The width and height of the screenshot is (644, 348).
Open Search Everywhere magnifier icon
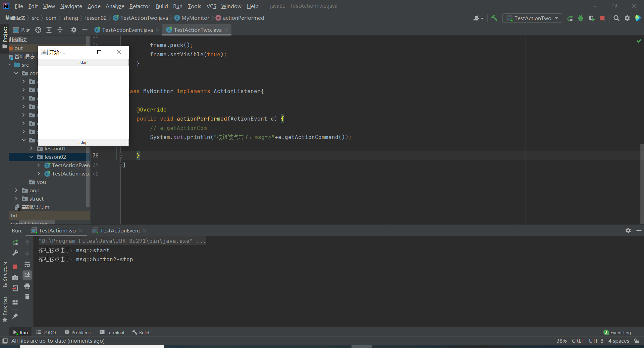coord(616,18)
